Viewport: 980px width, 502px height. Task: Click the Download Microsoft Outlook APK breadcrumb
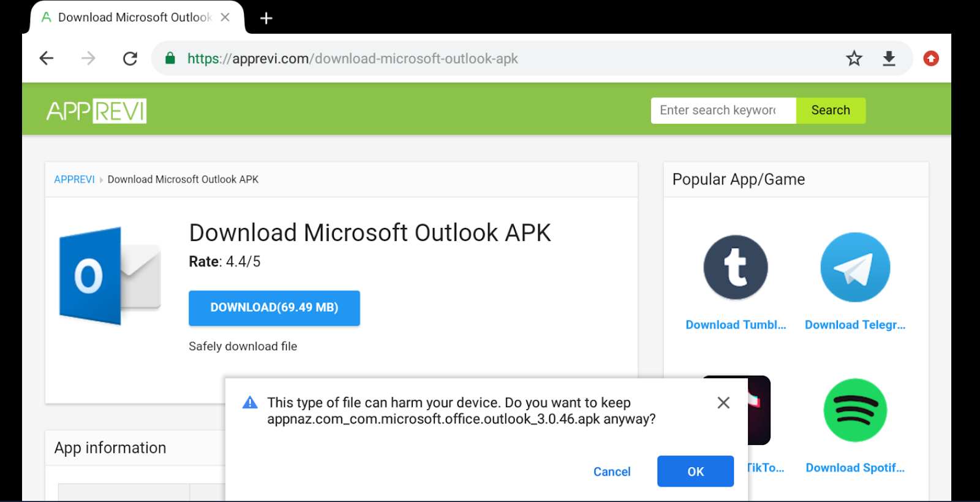[x=183, y=180]
